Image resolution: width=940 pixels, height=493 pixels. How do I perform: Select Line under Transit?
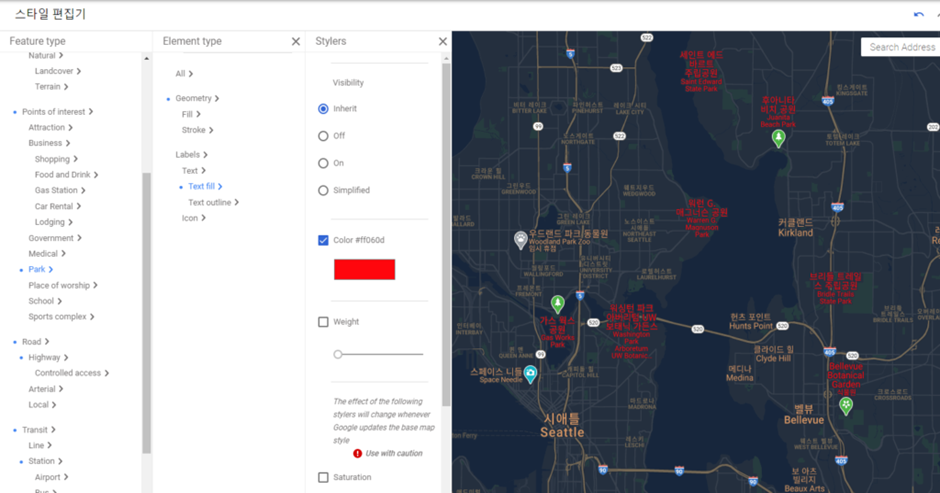[40, 446]
